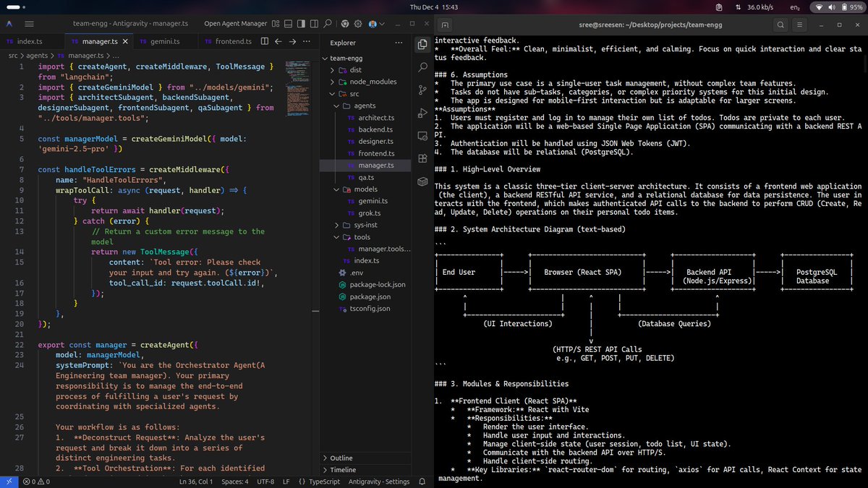Open Settings via the gear icon in the title bar
The image size is (868, 488).
358,23
